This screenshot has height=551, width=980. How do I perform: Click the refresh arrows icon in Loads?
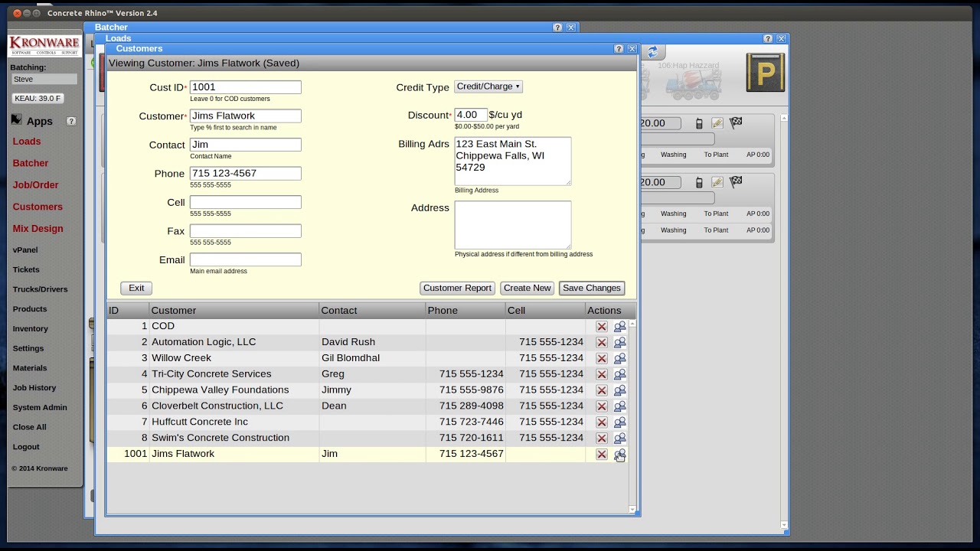652,52
